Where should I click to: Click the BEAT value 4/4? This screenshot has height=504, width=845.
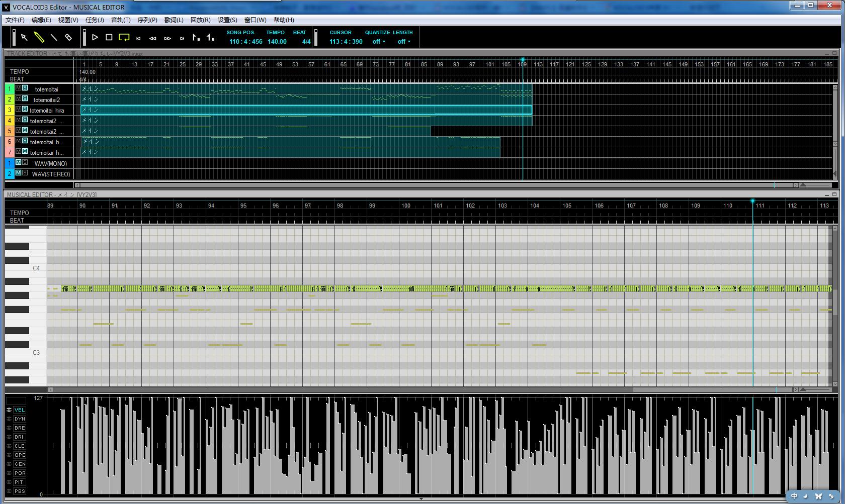pos(306,42)
